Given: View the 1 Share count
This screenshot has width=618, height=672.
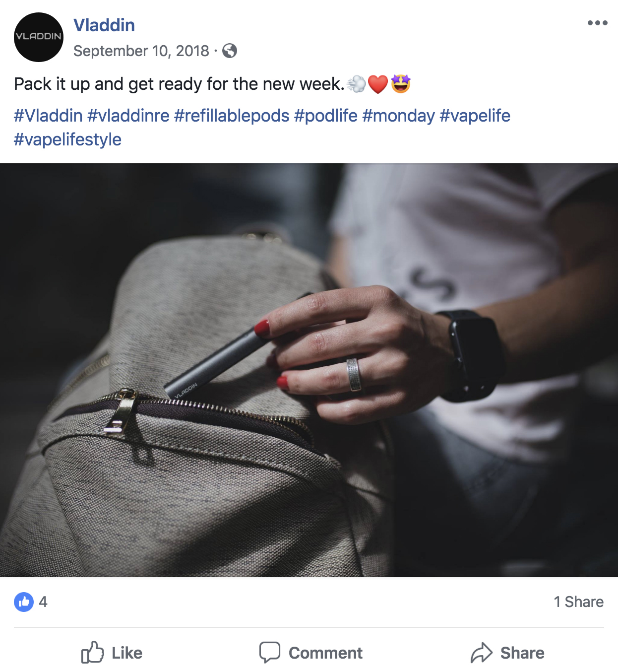Looking at the screenshot, I should pyautogui.click(x=579, y=602).
